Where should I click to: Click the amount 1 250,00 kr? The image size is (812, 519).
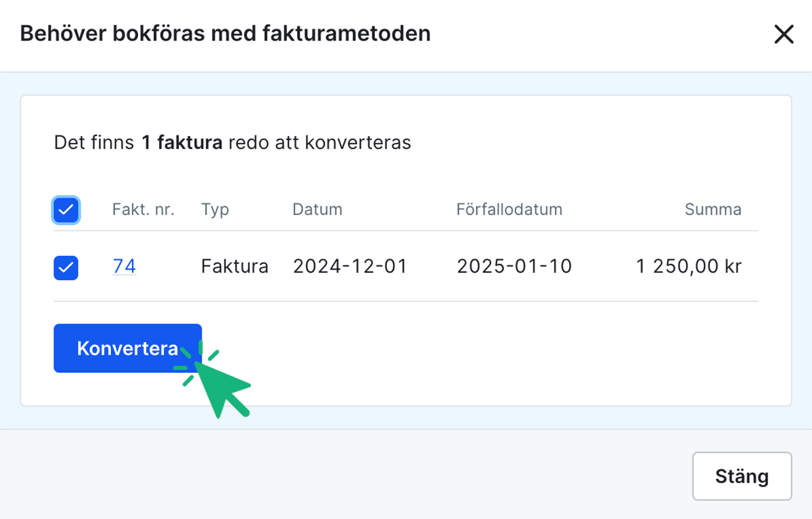tap(688, 266)
